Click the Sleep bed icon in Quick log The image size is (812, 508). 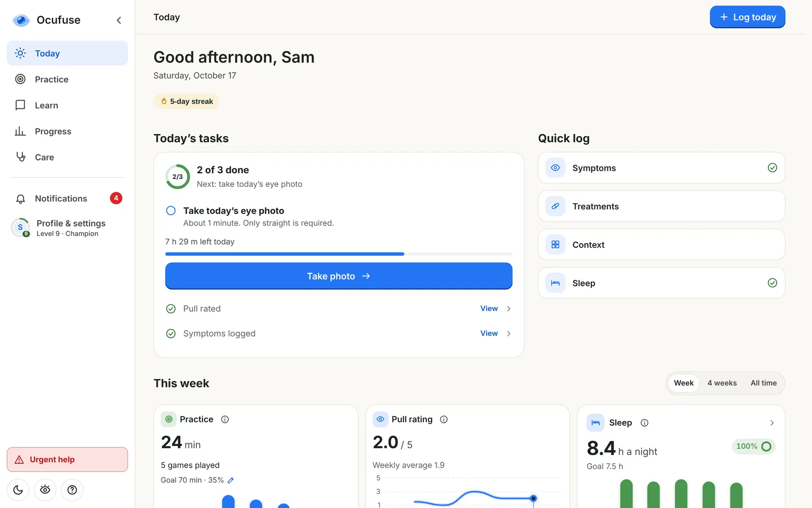(x=555, y=283)
